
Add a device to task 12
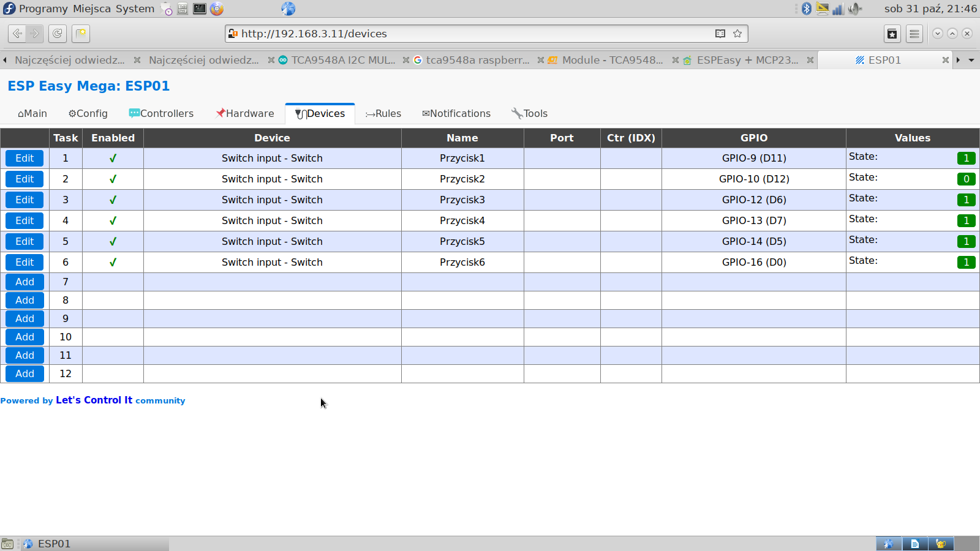coord(24,373)
